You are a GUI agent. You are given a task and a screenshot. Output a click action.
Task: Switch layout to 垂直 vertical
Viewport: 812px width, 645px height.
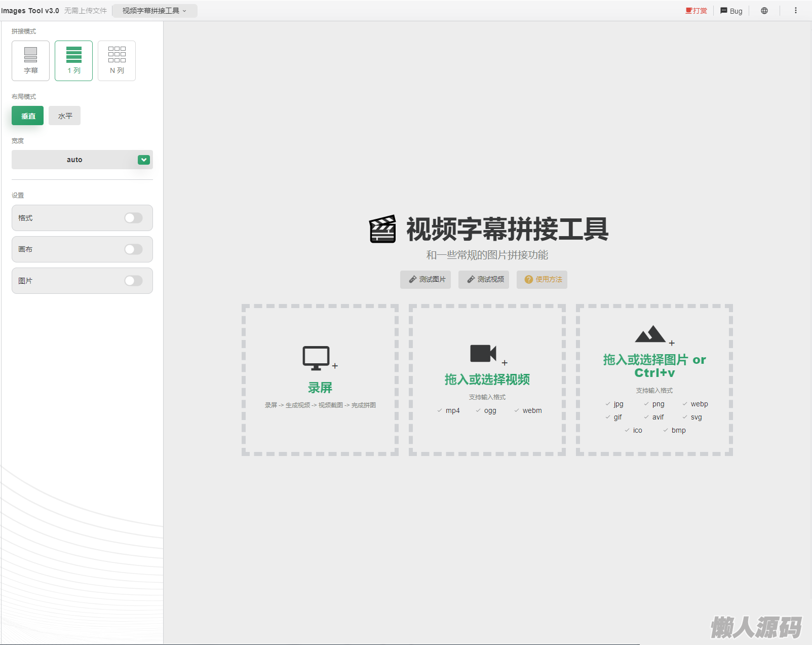[28, 116]
